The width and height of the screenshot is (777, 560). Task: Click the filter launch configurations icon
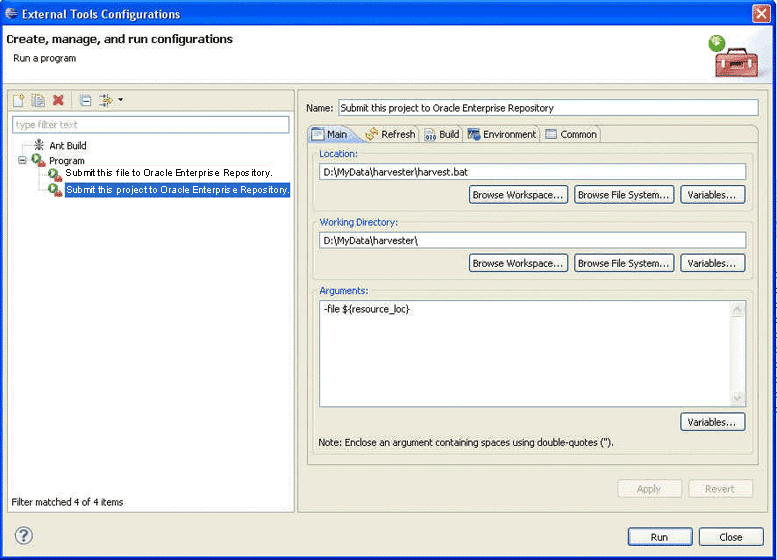tap(106, 101)
